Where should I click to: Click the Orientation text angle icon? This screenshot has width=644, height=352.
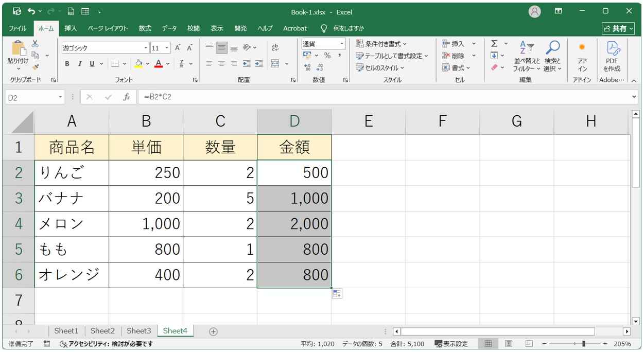(x=247, y=48)
